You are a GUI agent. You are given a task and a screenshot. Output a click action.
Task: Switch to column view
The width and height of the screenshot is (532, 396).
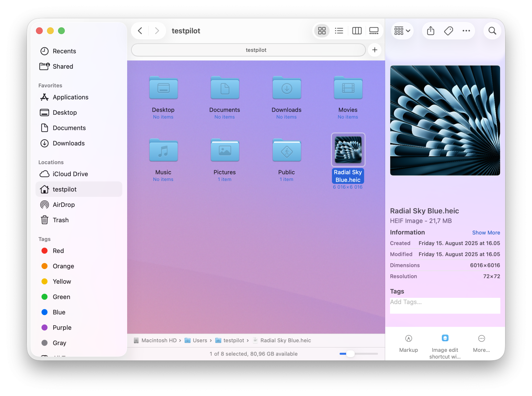click(356, 31)
